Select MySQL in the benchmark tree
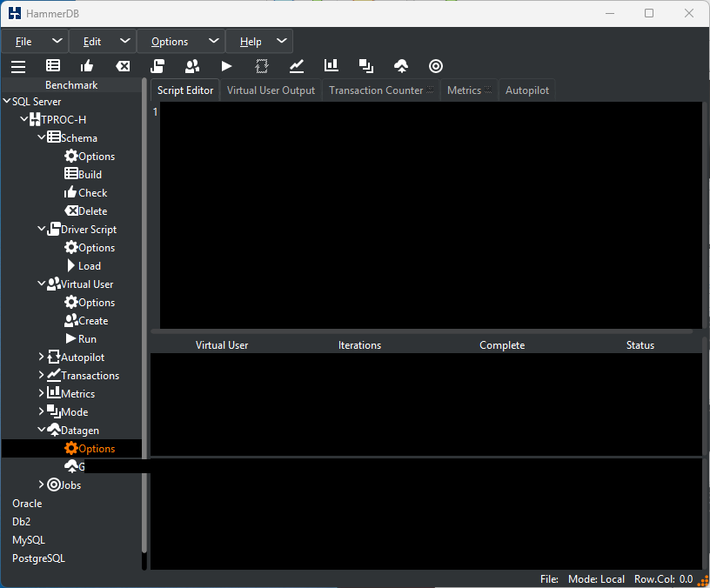The image size is (710, 588). pyautogui.click(x=29, y=540)
